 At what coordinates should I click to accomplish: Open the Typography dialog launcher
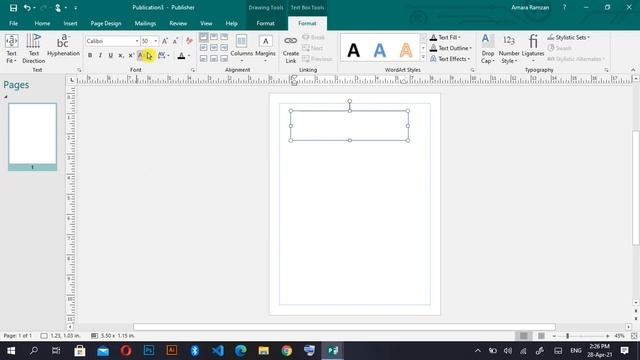[x=606, y=70]
